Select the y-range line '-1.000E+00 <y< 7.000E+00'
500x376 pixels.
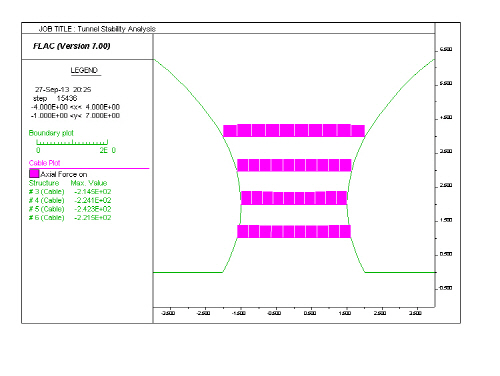tap(75, 116)
